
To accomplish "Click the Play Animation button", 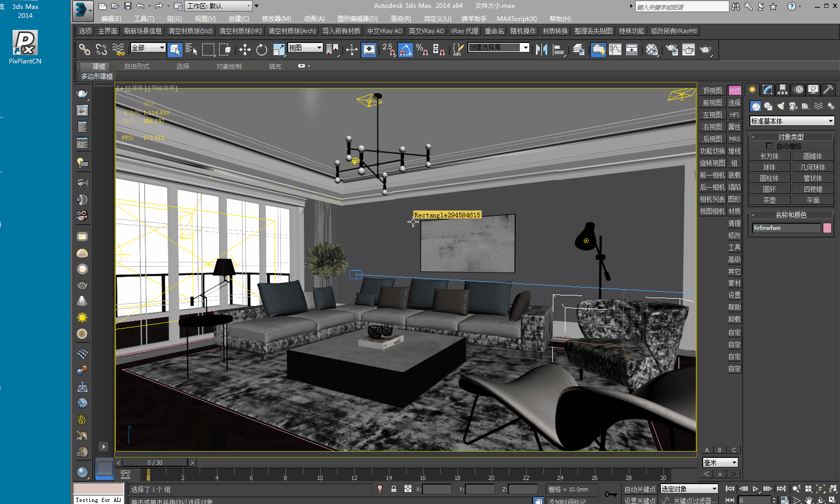I will tap(756, 489).
